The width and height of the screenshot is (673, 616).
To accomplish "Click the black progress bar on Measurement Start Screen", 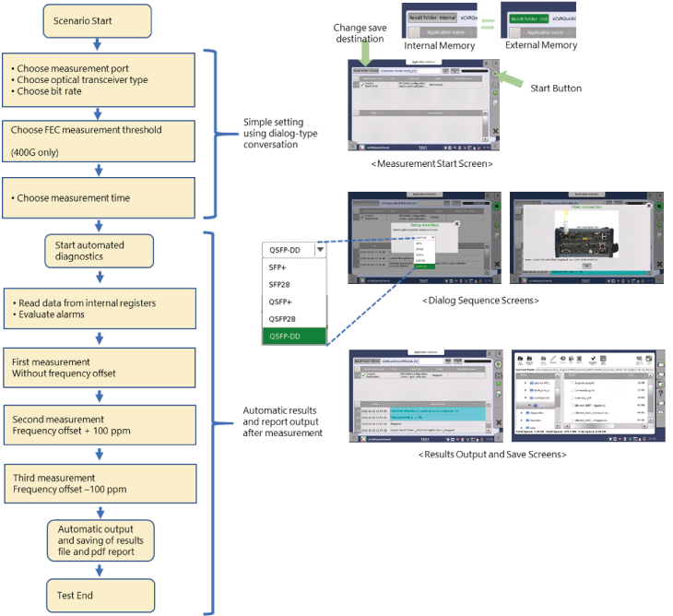I will (x=475, y=71).
